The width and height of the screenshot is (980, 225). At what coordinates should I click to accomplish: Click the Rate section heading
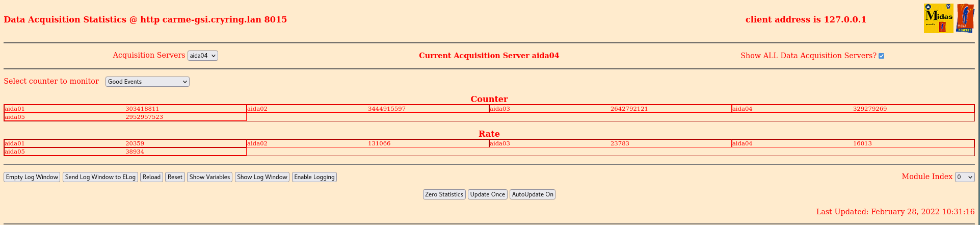click(x=489, y=134)
